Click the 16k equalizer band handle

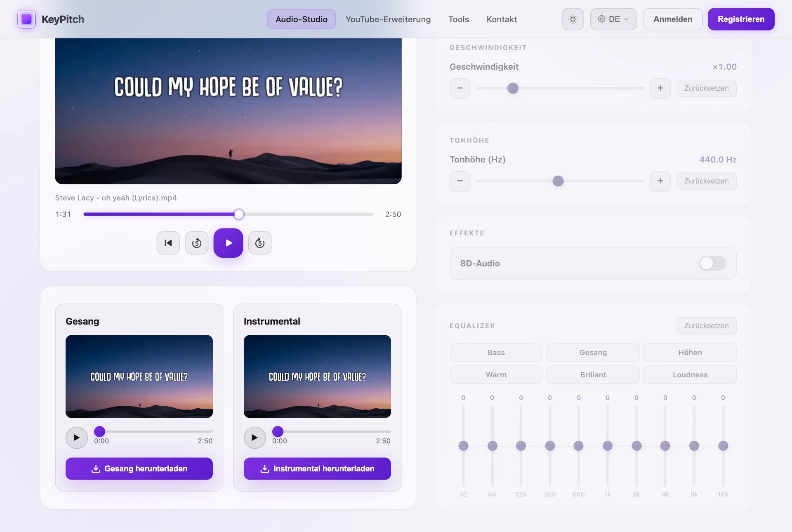[723, 446]
